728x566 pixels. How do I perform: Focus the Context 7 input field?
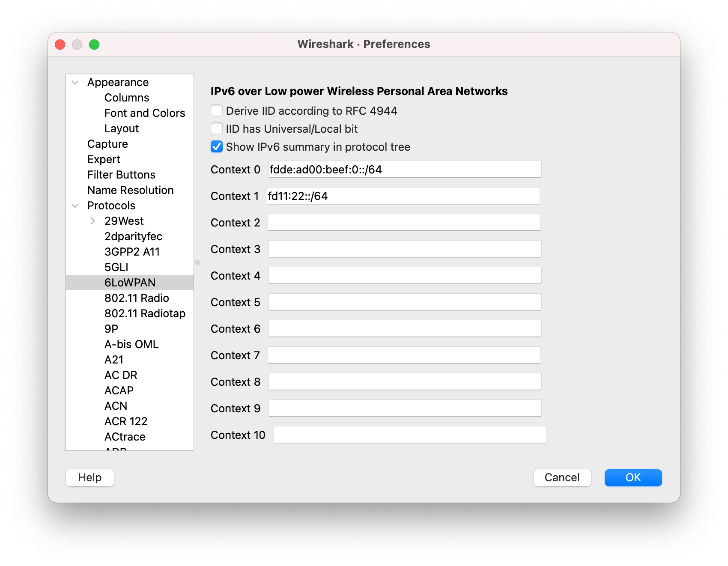404,355
